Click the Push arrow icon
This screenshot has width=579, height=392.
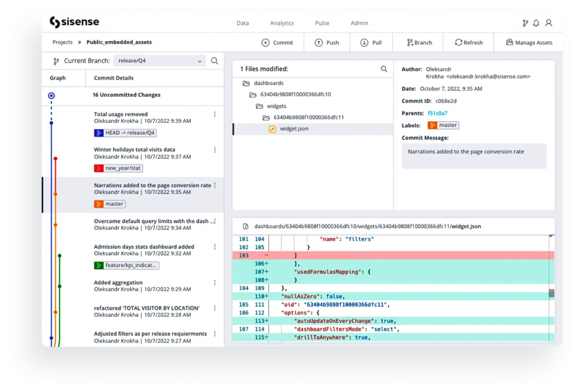(319, 42)
